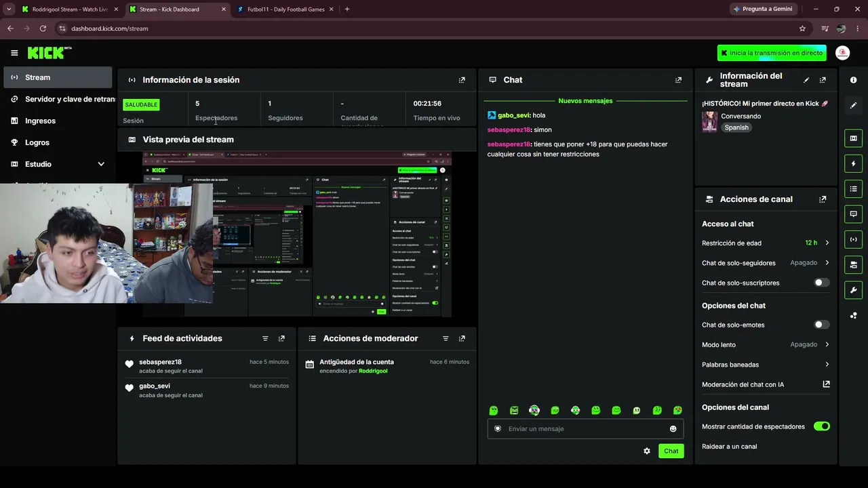The height and width of the screenshot is (488, 868).
Task: Insert the first green emote in the quick row
Action: [494, 410]
